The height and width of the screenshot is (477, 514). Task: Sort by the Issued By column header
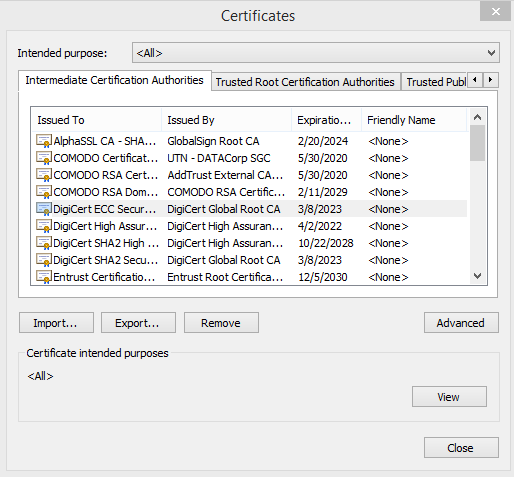pyautogui.click(x=226, y=120)
